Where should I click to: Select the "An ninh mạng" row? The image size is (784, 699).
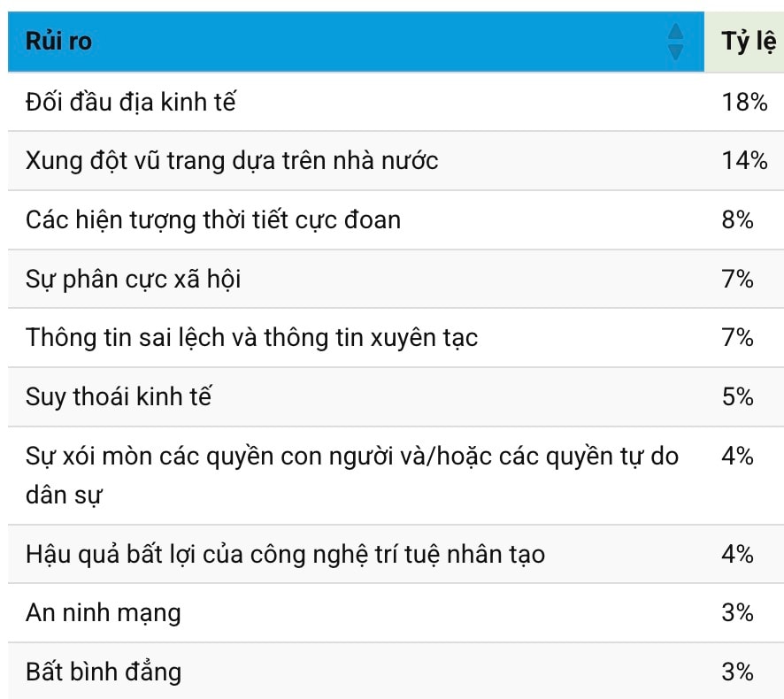pyautogui.click(x=104, y=612)
